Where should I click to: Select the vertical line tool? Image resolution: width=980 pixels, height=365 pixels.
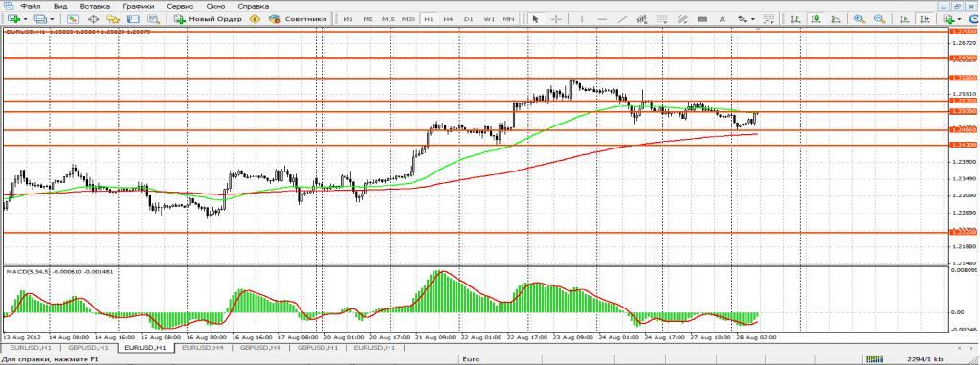(x=582, y=19)
